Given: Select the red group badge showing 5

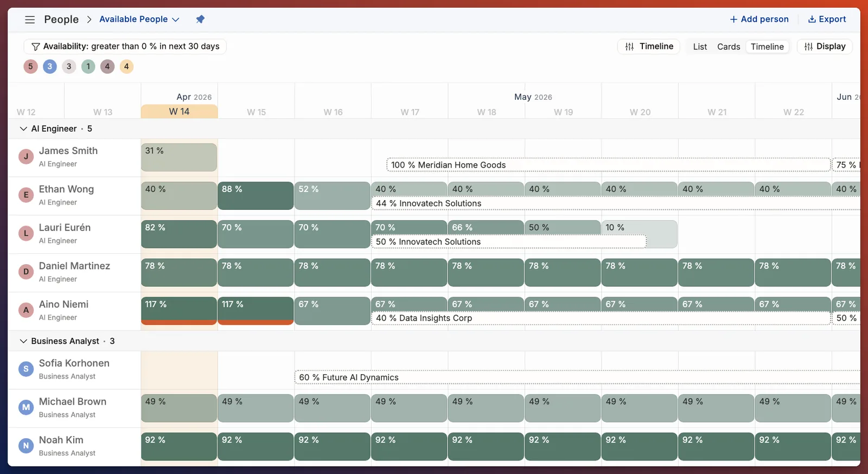Looking at the screenshot, I should coord(30,67).
